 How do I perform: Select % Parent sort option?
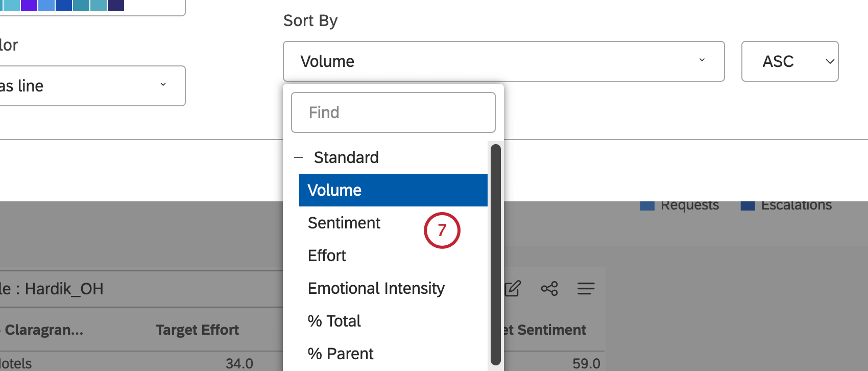click(x=341, y=354)
